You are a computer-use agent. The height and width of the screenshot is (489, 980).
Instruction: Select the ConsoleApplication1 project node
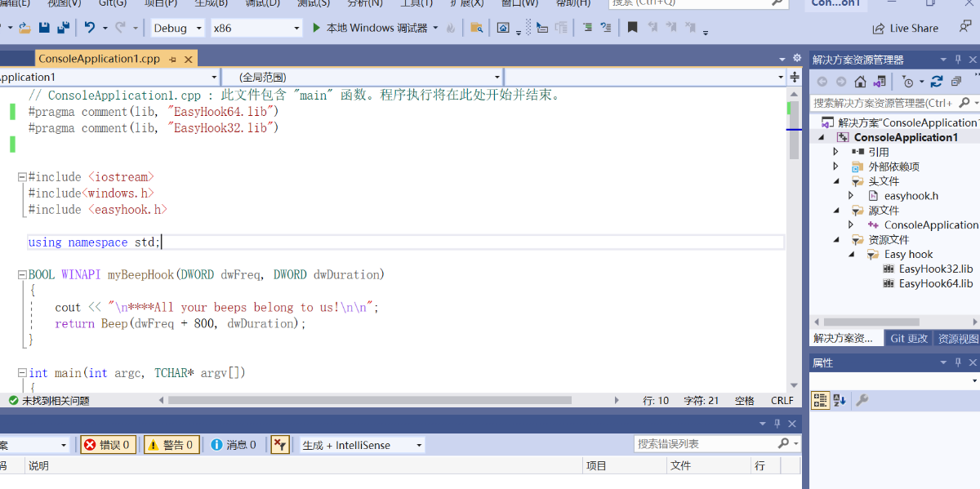pyautogui.click(x=906, y=137)
